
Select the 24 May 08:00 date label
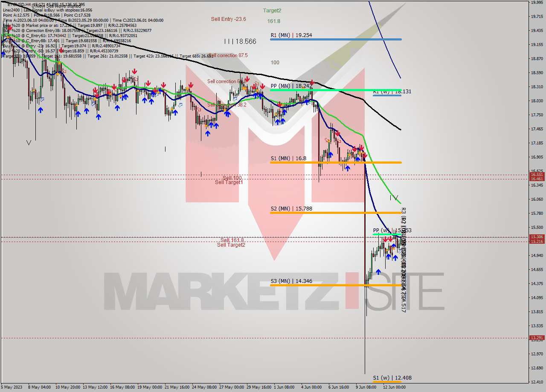pos(205,388)
